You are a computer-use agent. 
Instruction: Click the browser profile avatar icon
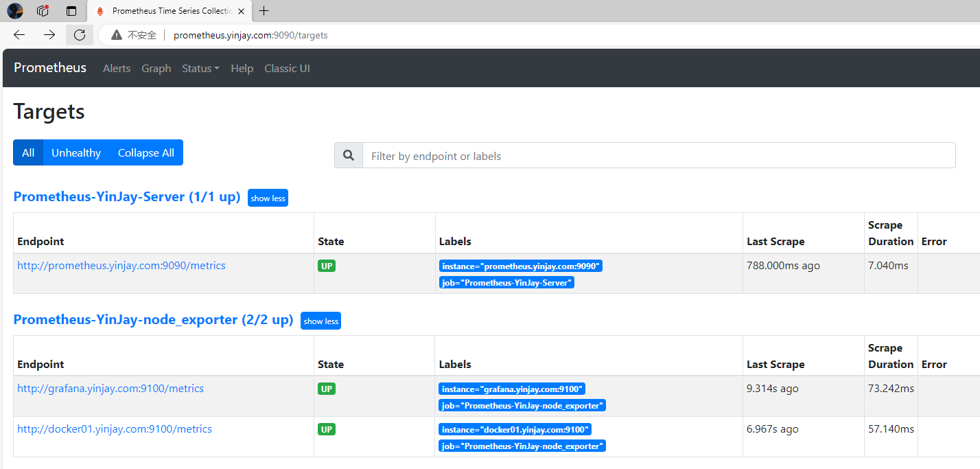(x=15, y=10)
